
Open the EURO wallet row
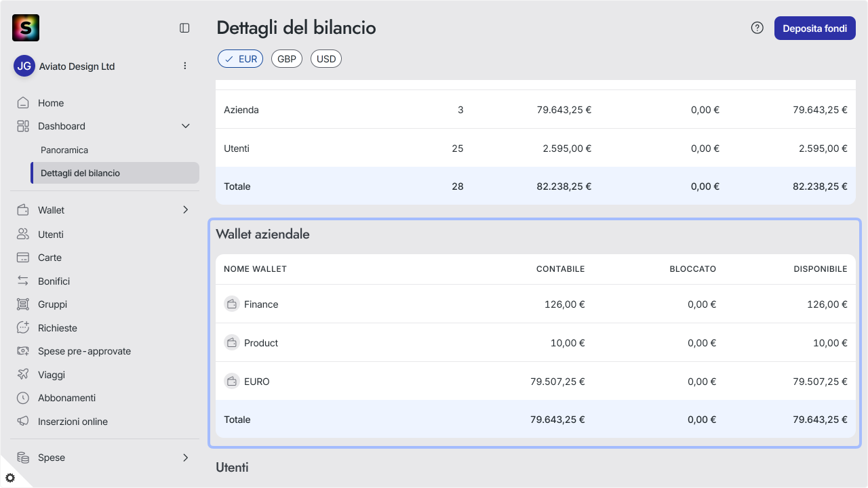pos(536,381)
